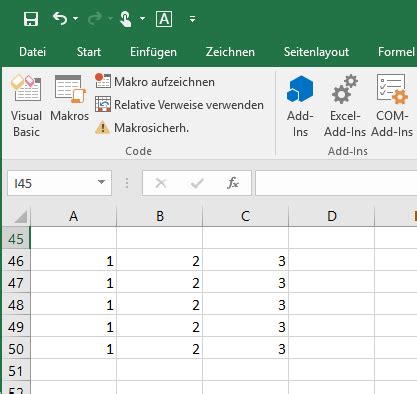Open Customize Quick Access Toolbar dropdown
The height and width of the screenshot is (394, 417).
(192, 19)
